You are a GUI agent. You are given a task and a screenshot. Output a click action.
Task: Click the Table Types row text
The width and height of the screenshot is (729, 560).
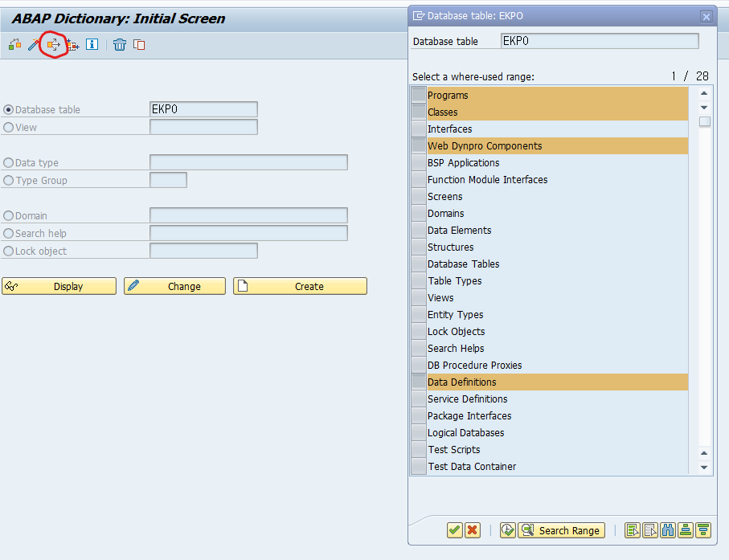(455, 280)
